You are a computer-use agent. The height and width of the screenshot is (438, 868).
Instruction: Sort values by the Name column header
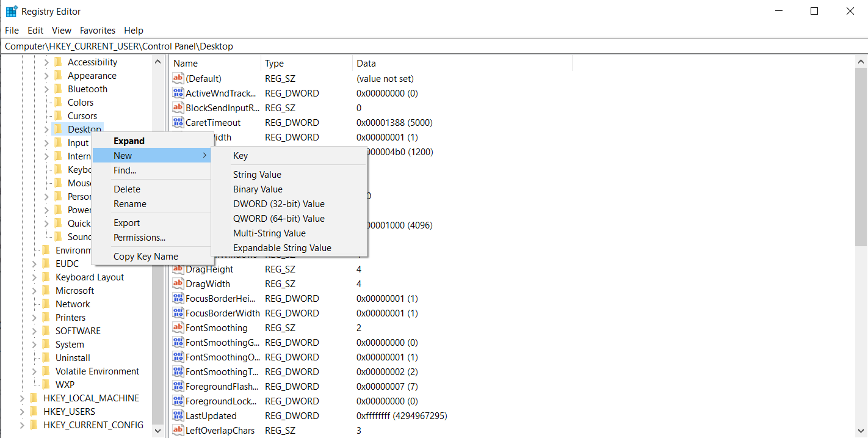point(215,63)
